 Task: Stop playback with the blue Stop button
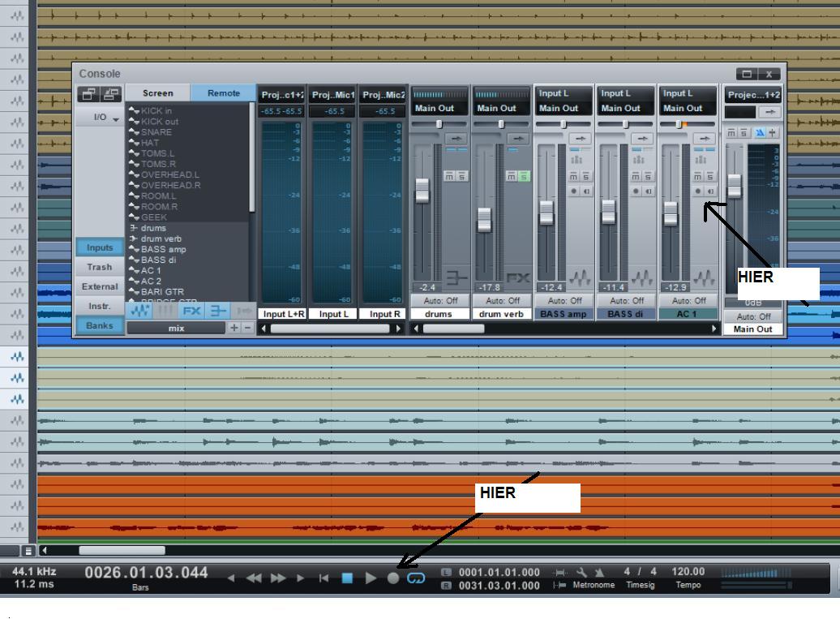coord(347,578)
